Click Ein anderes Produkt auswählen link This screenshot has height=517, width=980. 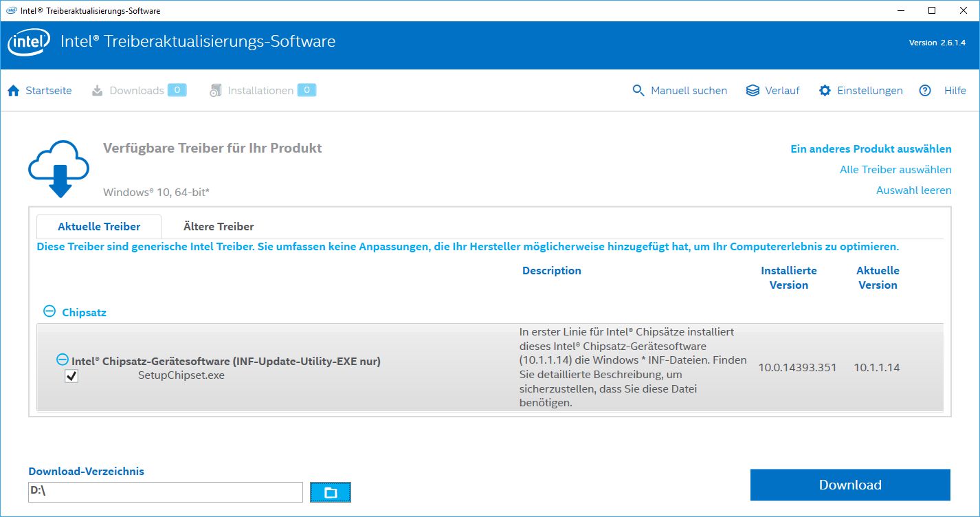[x=871, y=149]
